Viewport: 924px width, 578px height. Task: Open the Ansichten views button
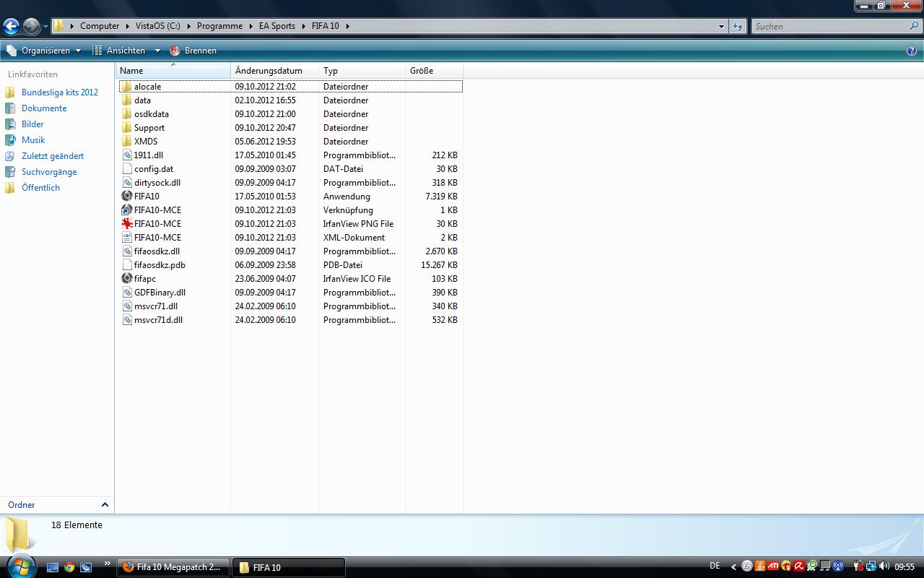(119, 51)
